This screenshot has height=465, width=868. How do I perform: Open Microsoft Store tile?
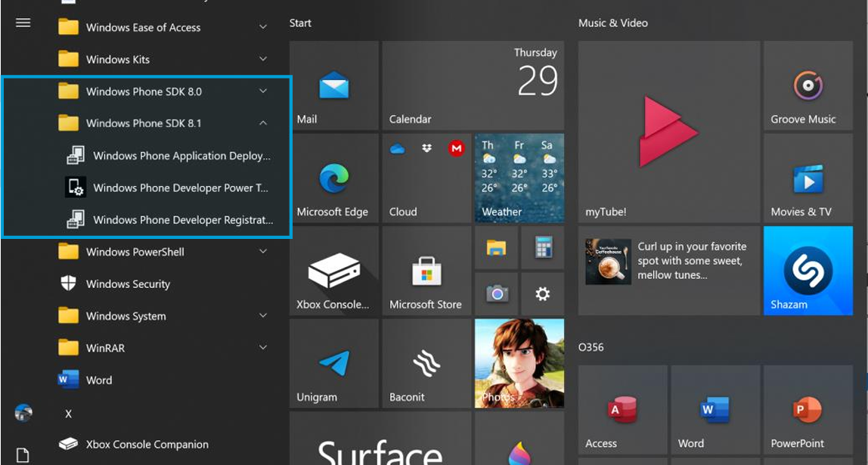426,271
